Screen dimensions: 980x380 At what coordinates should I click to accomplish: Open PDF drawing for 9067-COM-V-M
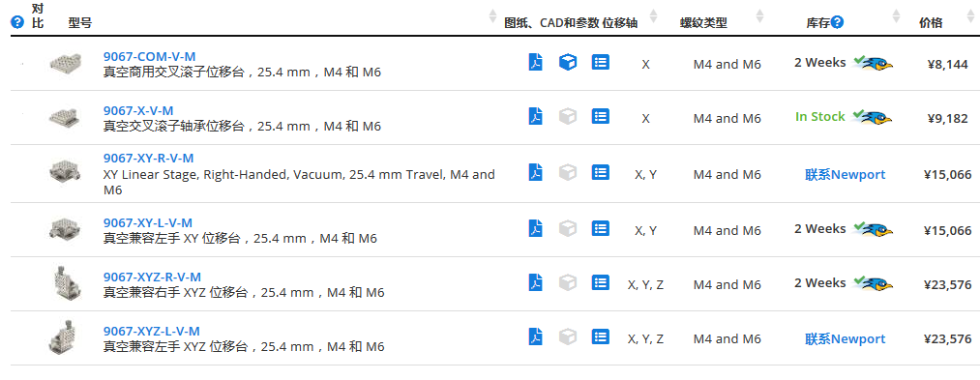[536, 63]
